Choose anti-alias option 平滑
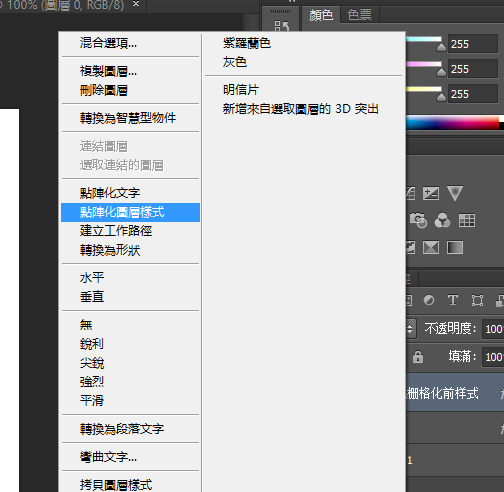 coord(130,400)
